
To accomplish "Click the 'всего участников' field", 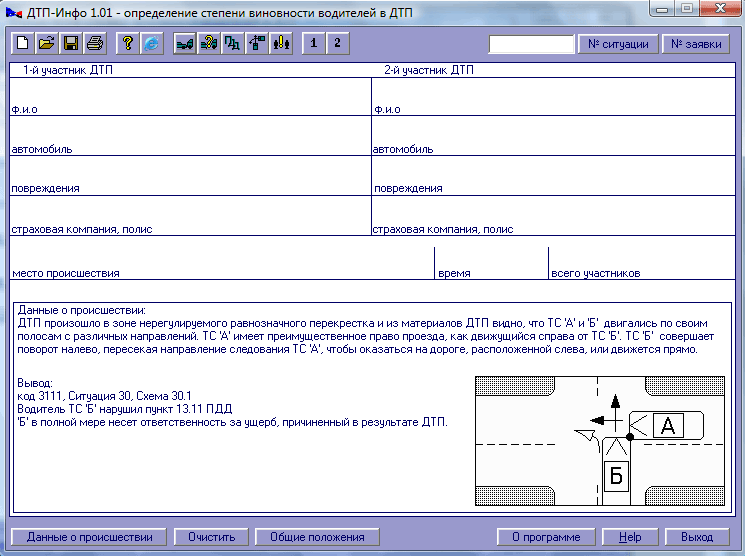I will [642, 263].
